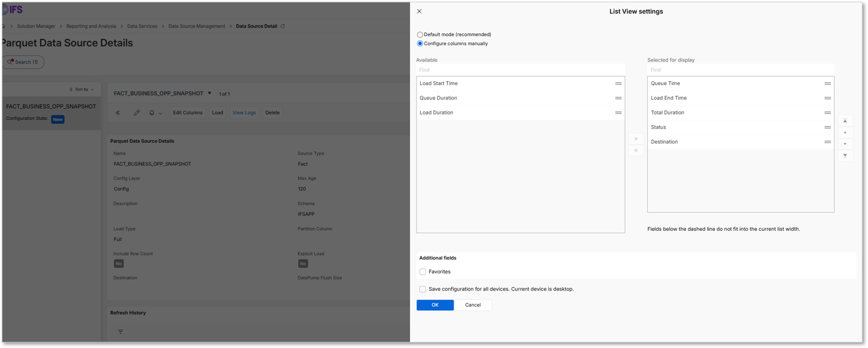The height and width of the screenshot is (348, 868).
Task: Click Data Source Detail breadcrumb
Action: 256,26
